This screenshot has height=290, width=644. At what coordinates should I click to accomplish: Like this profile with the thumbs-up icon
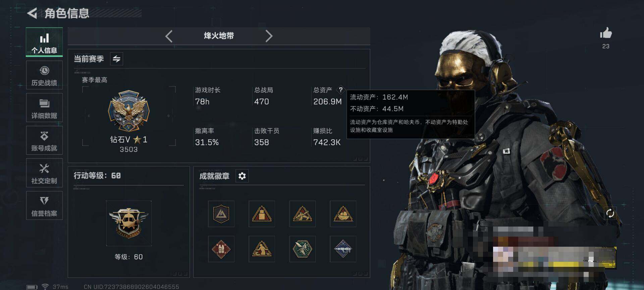click(x=605, y=33)
